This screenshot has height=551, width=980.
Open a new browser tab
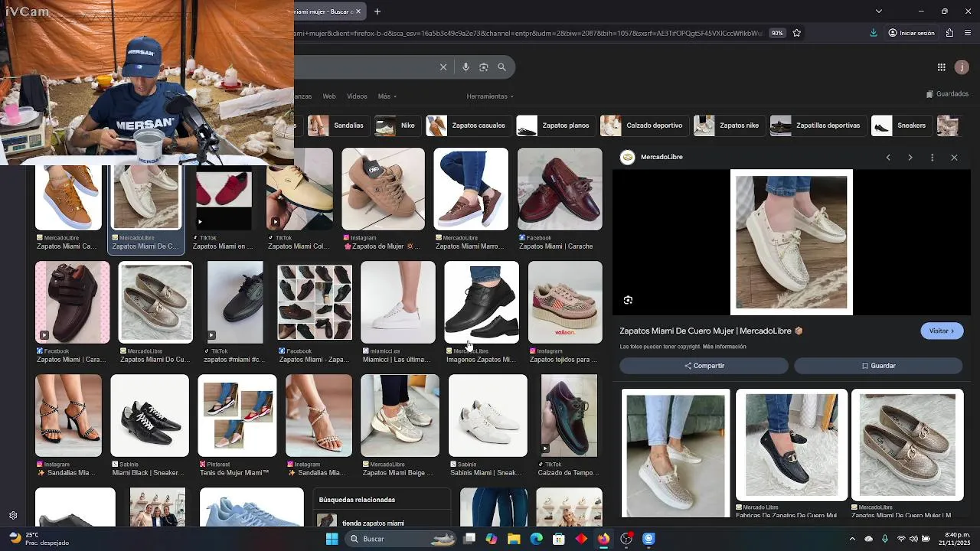coord(377,11)
